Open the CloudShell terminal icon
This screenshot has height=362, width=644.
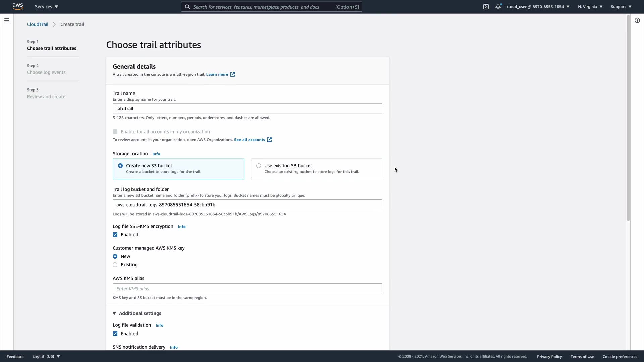[x=486, y=7]
